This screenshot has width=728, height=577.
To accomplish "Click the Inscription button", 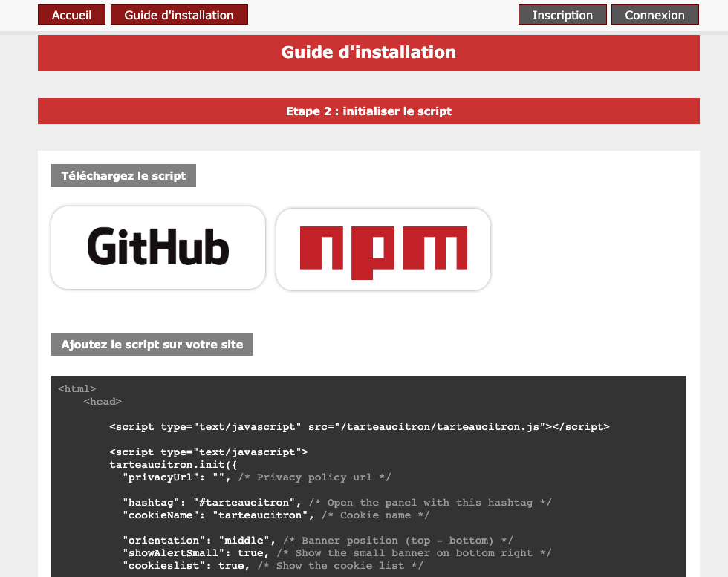I will (562, 14).
